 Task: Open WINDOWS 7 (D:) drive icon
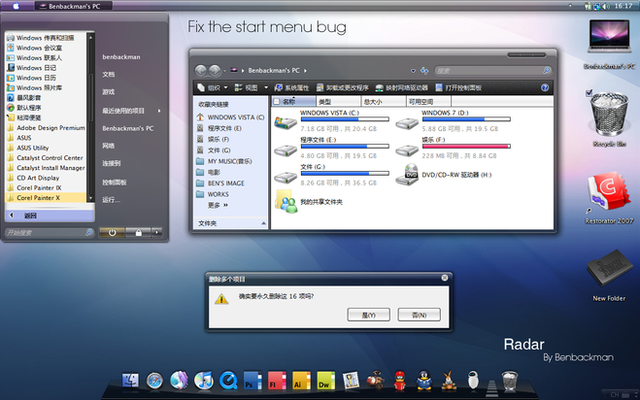point(407,123)
